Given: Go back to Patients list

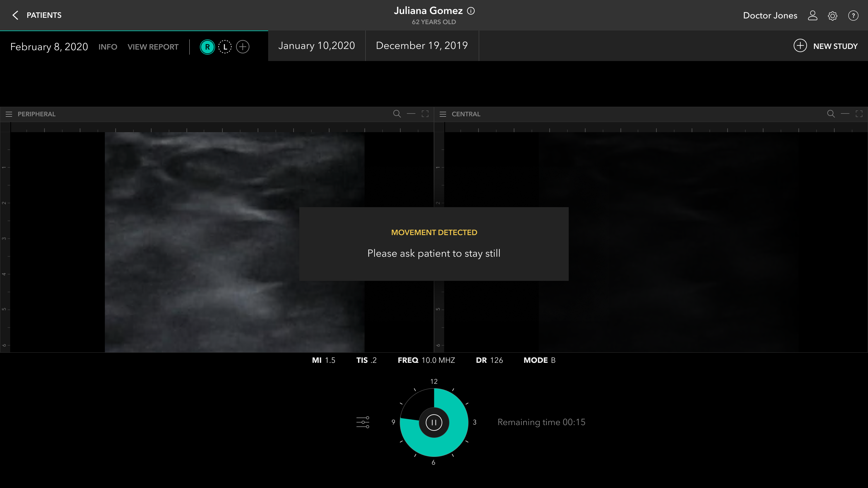Looking at the screenshot, I should click(x=37, y=15).
